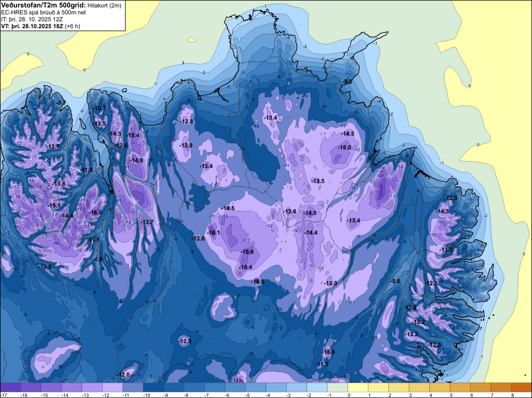Pick legend swatch between -6 and -5
The image size is (532, 398).
[x=236, y=387]
